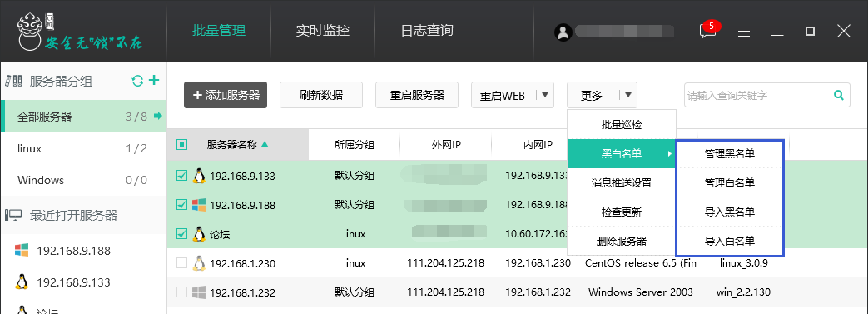Tick the checkbox for server 192.168.1.230
The image size is (868, 314).
(181, 263)
